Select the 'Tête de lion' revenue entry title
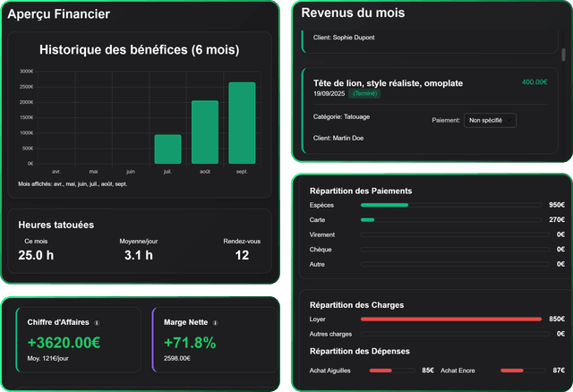Screen dimensions: 573x392 [x=389, y=82]
